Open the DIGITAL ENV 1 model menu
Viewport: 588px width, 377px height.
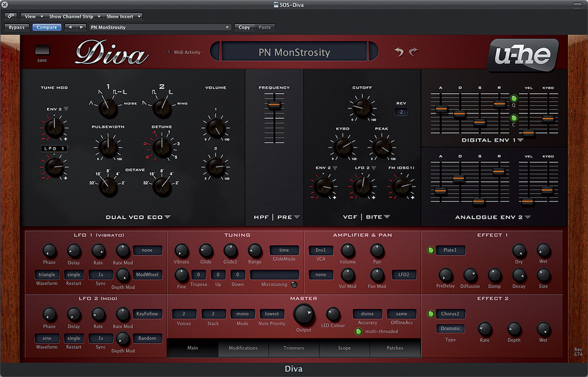click(x=492, y=140)
